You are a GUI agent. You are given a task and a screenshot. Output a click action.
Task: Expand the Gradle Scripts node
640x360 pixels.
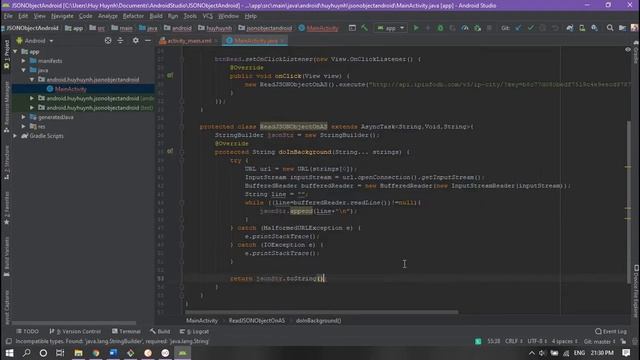click(x=16, y=136)
